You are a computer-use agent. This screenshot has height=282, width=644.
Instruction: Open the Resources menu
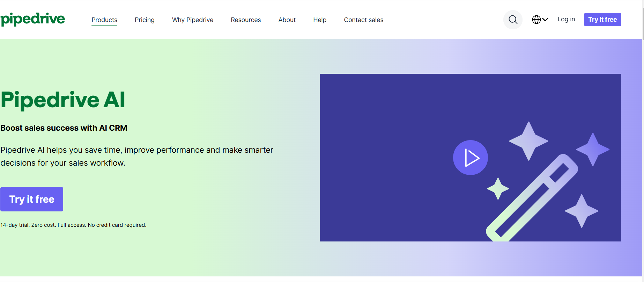(x=246, y=20)
